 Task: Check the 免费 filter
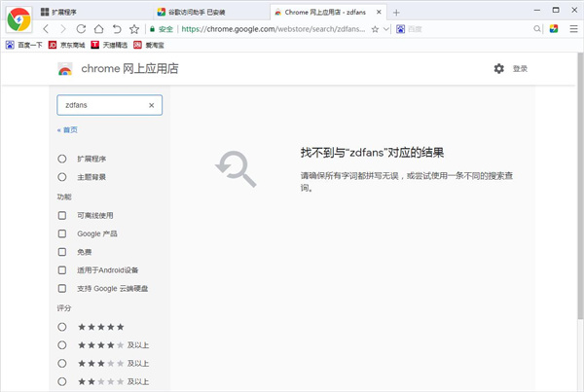point(62,252)
